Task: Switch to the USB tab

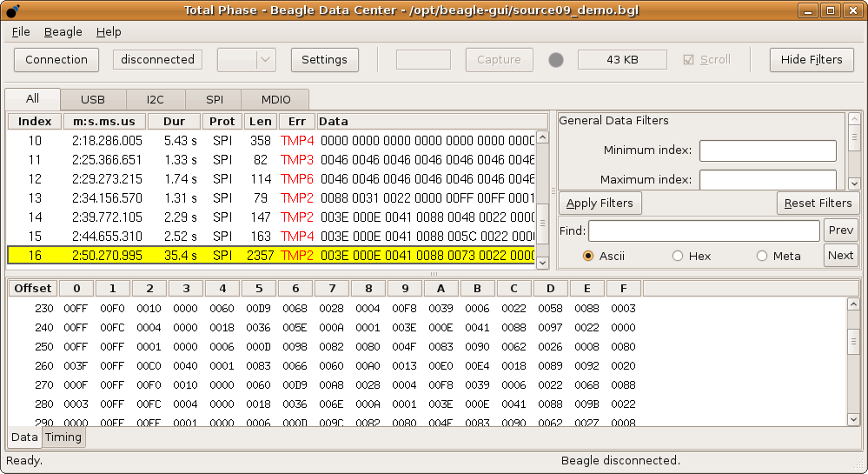Action: pyautogui.click(x=92, y=99)
